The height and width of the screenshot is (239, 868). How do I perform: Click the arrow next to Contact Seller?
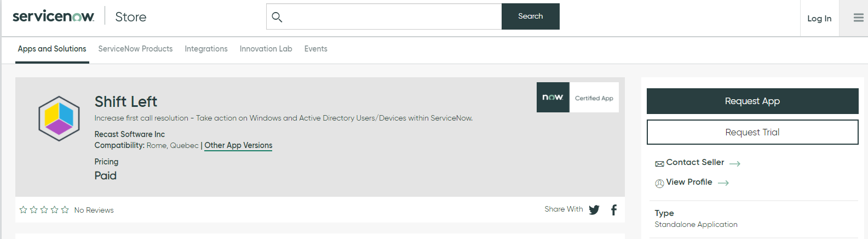[x=735, y=163]
